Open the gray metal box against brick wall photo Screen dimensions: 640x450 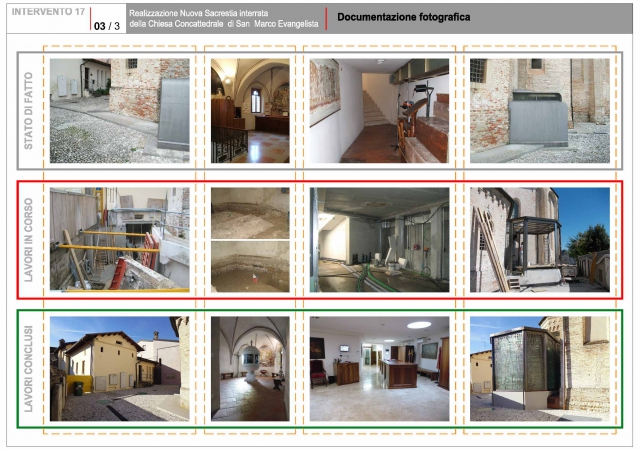(539, 110)
